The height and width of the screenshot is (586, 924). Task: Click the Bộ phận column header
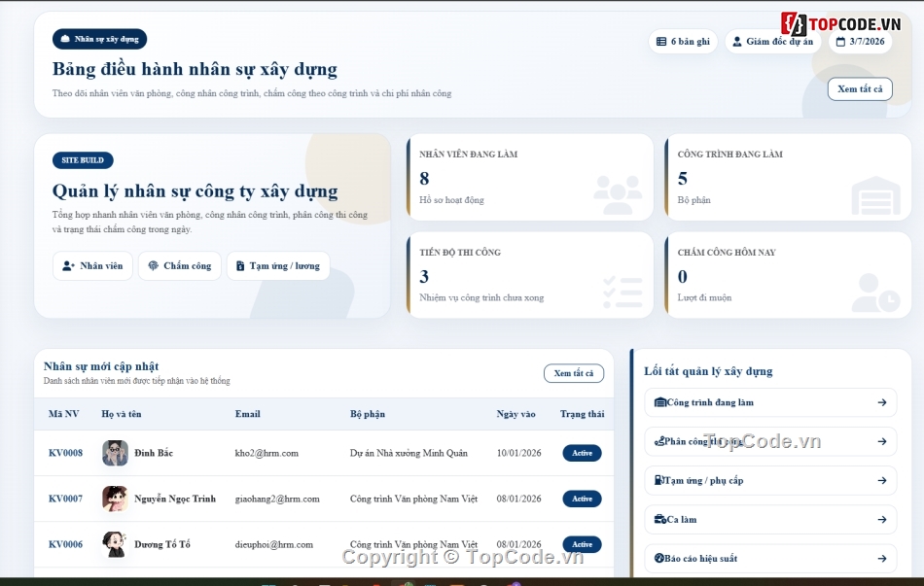368,414
